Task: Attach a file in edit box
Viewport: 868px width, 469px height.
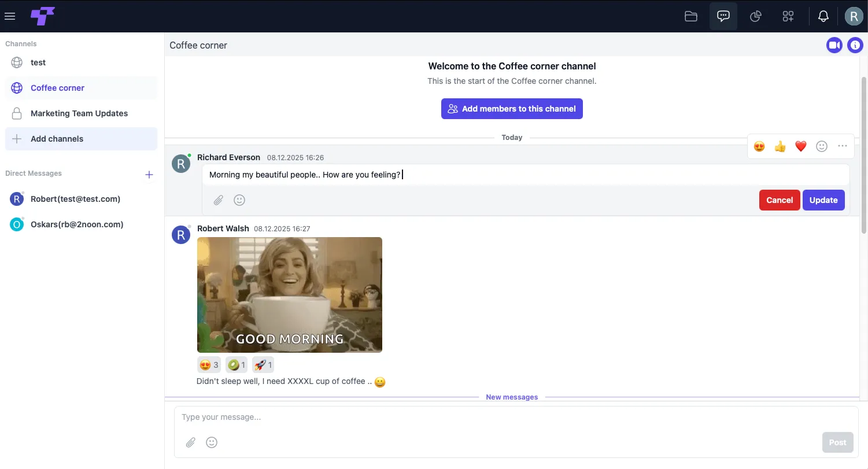Action: 218,200
